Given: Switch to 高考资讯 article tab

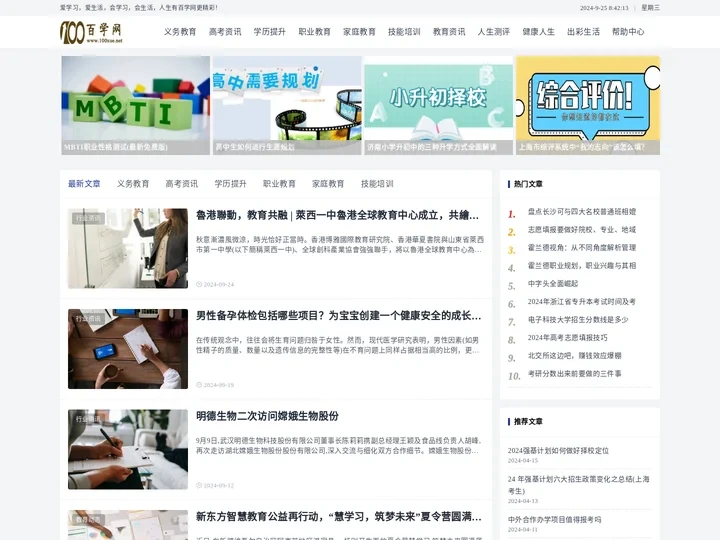Looking at the screenshot, I should pos(182,184).
